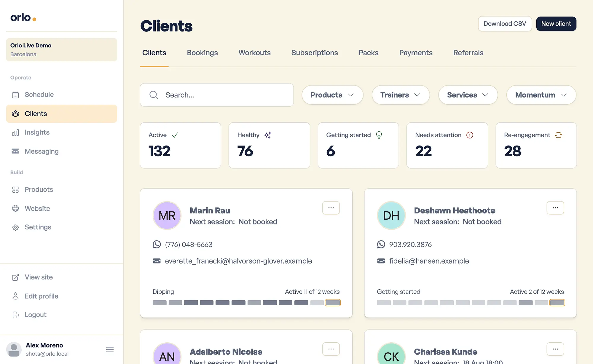Screen dimensions: 593x364
Task: Click the orlo logo
Action: tap(23, 17)
